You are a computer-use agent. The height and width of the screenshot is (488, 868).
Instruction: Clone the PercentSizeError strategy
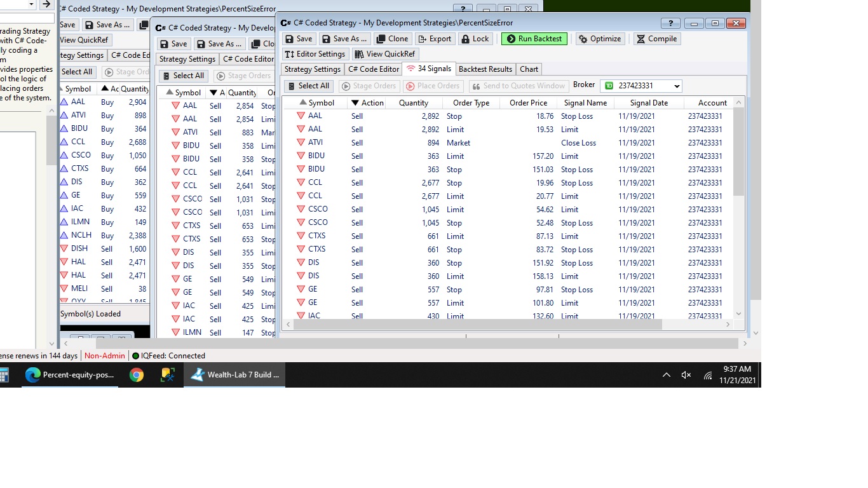(x=392, y=39)
